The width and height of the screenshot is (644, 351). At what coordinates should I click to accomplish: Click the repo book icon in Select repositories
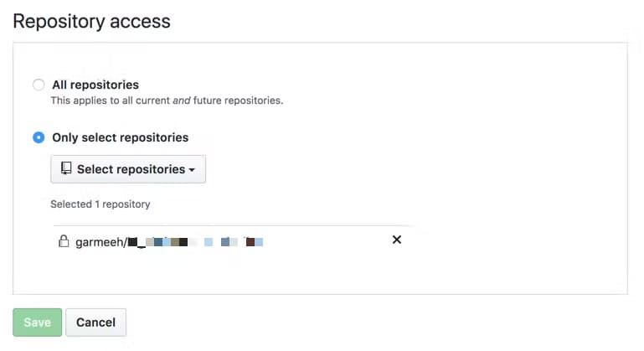[x=67, y=169]
